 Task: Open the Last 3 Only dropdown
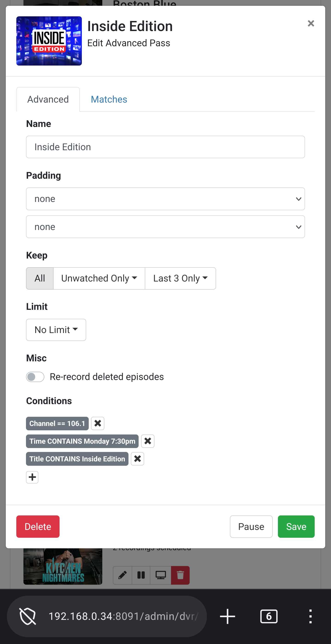click(180, 278)
